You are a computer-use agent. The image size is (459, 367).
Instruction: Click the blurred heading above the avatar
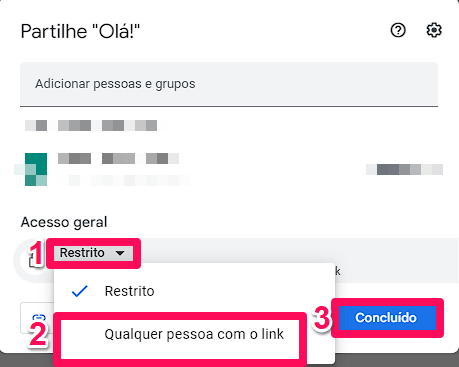coord(91,125)
